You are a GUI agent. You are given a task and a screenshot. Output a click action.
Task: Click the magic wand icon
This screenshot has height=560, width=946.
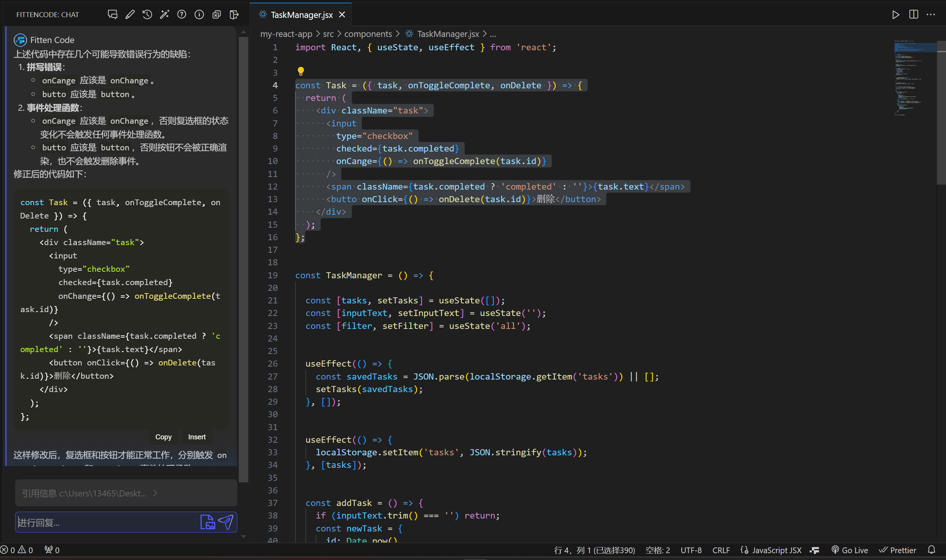(x=165, y=14)
